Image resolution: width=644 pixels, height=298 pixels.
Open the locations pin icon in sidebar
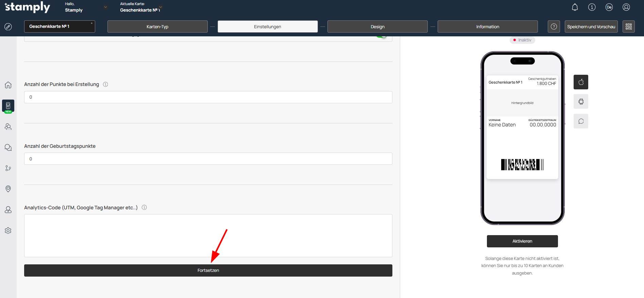coord(8,189)
